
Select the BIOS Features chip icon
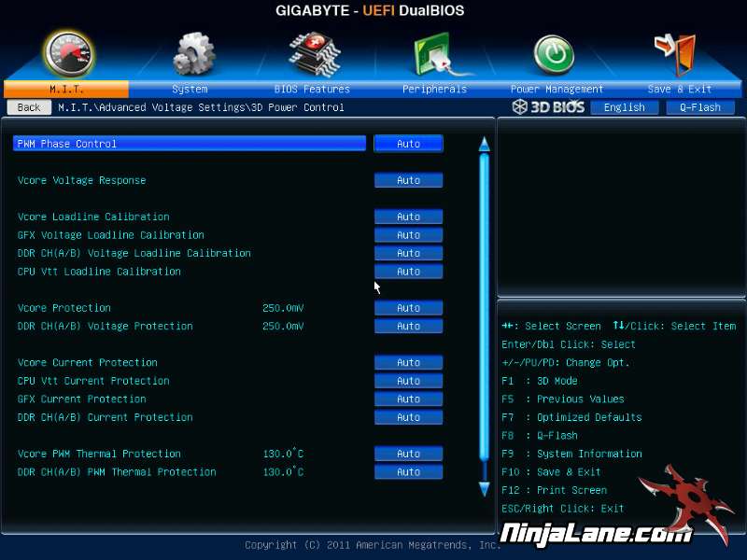[314, 53]
